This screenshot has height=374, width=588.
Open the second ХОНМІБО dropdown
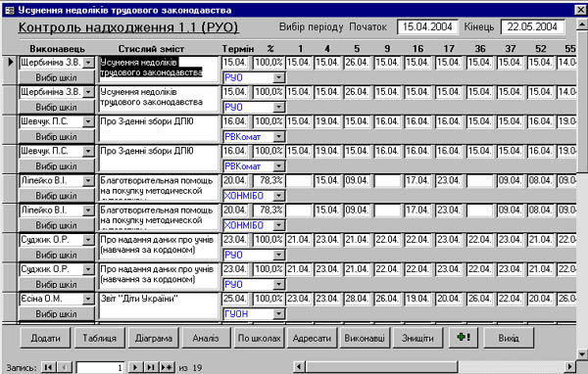click(278, 225)
